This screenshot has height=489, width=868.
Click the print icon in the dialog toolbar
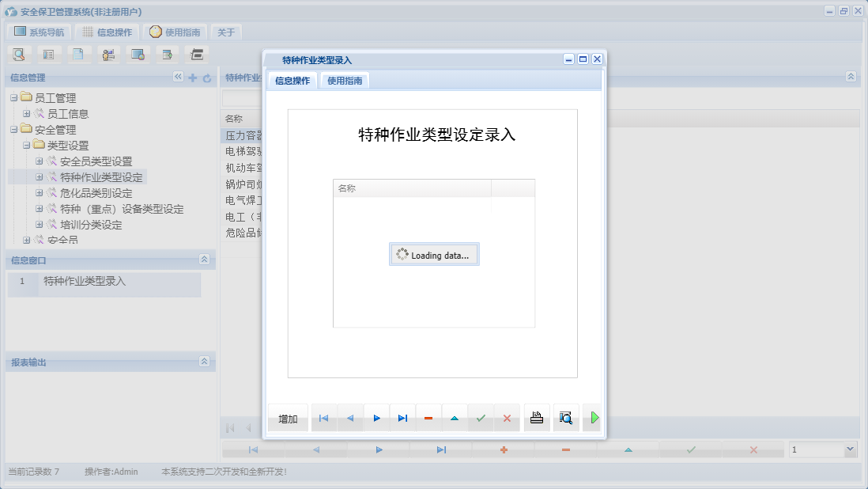(x=537, y=418)
